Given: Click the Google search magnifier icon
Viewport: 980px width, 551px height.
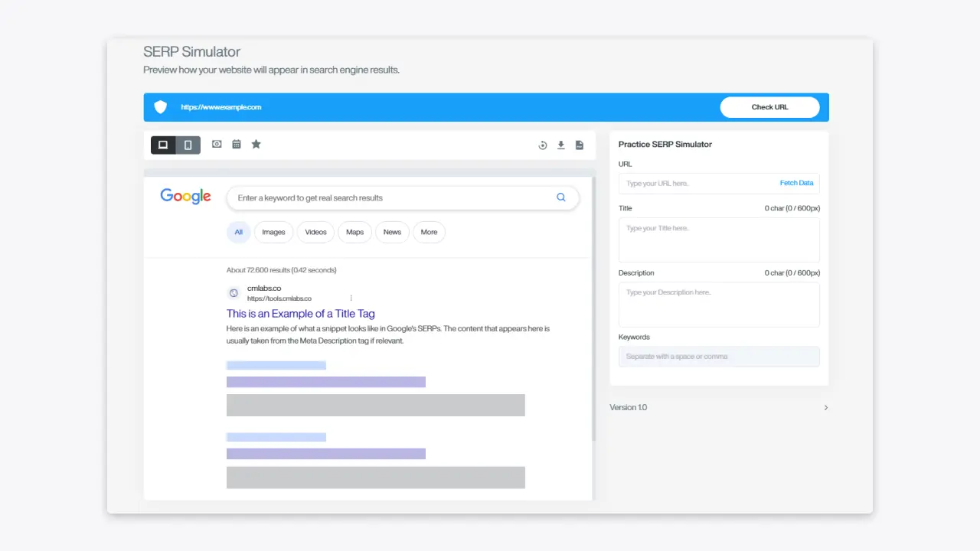Looking at the screenshot, I should click(561, 197).
